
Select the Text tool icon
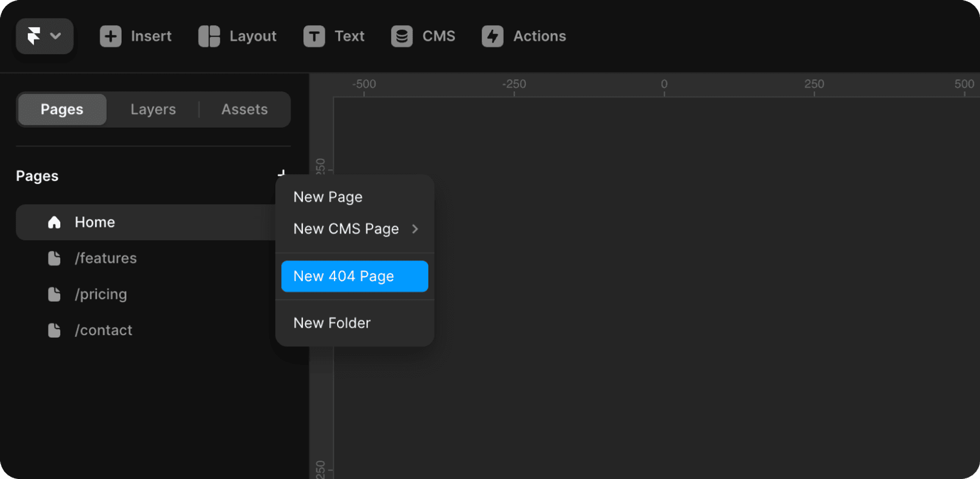(314, 36)
